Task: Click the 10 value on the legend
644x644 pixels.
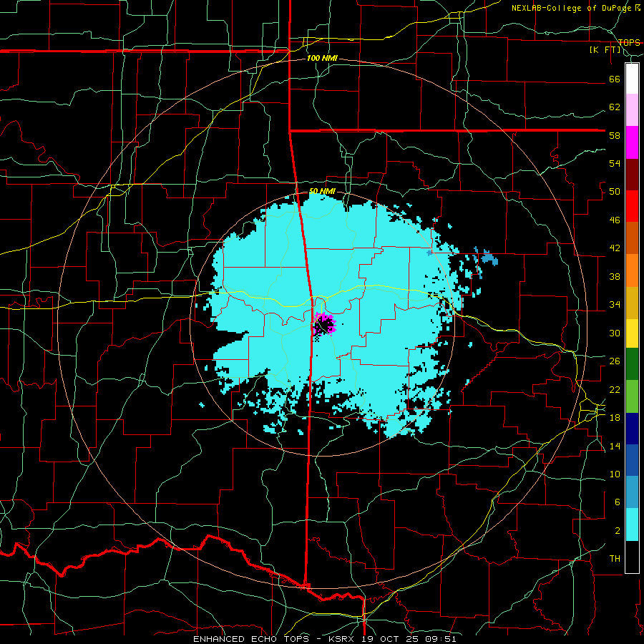Action: coord(615,474)
